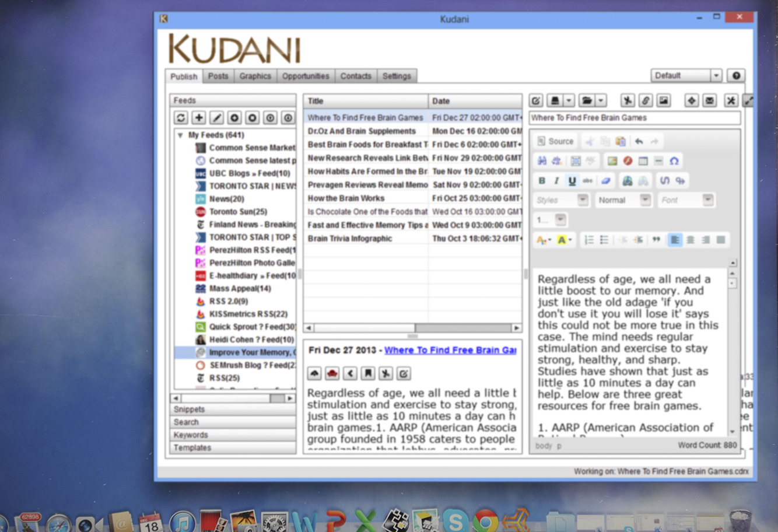Remove formatting with eraser icon
Screen dimensions: 778x532
(607, 181)
